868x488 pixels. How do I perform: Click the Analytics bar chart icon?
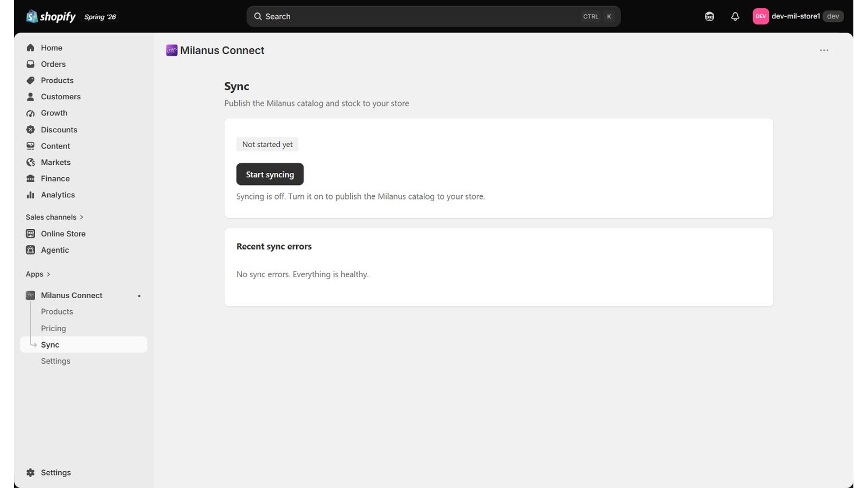point(30,195)
